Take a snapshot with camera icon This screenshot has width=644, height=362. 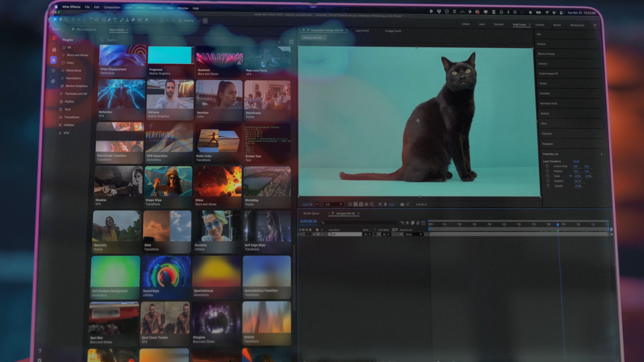(x=402, y=204)
